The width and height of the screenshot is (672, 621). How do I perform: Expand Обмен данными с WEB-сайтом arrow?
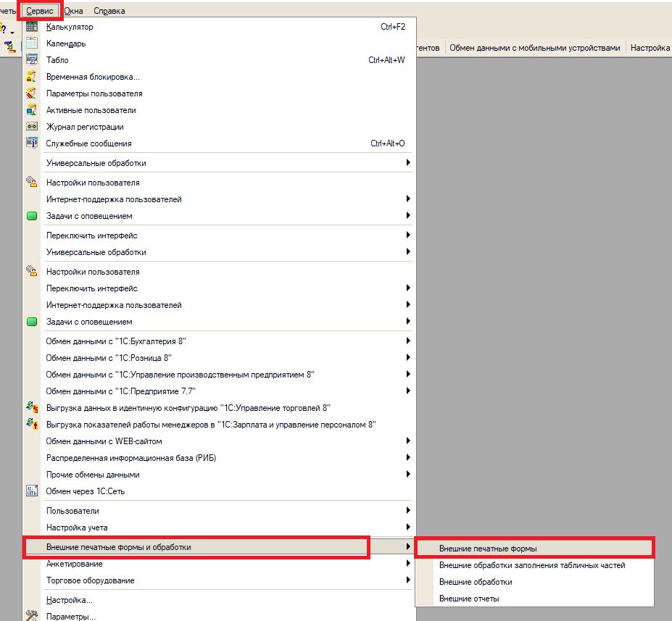coord(408,441)
